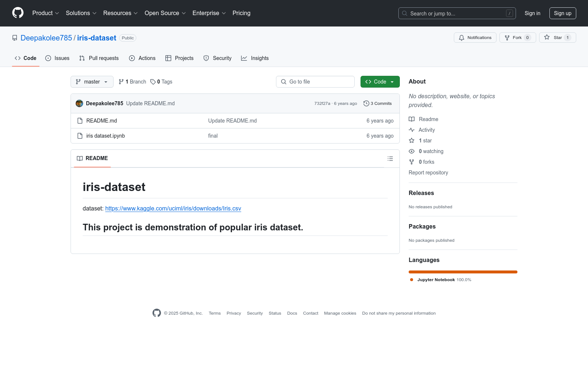The height and width of the screenshot is (368, 588).
Task: Open the README.md file
Action: coord(101,121)
